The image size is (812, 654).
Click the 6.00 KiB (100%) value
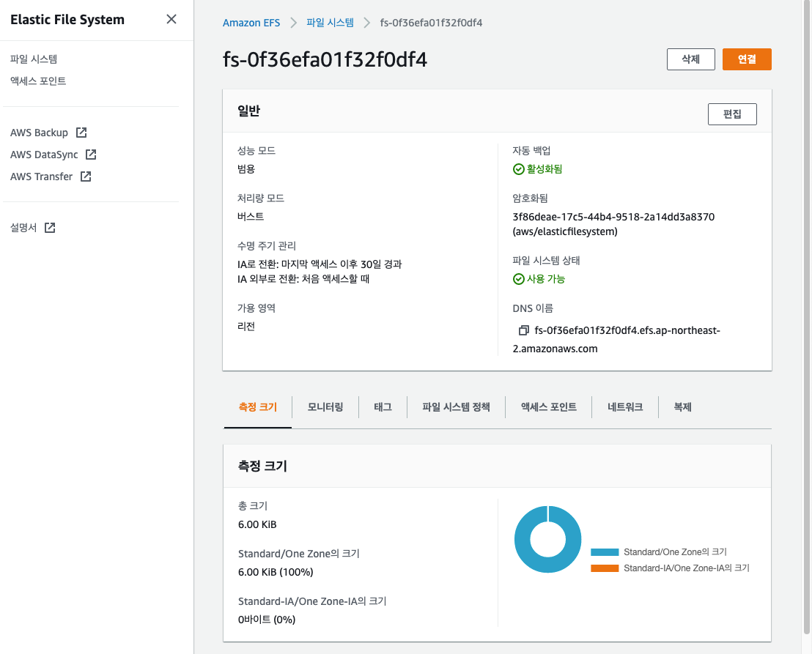pos(276,572)
